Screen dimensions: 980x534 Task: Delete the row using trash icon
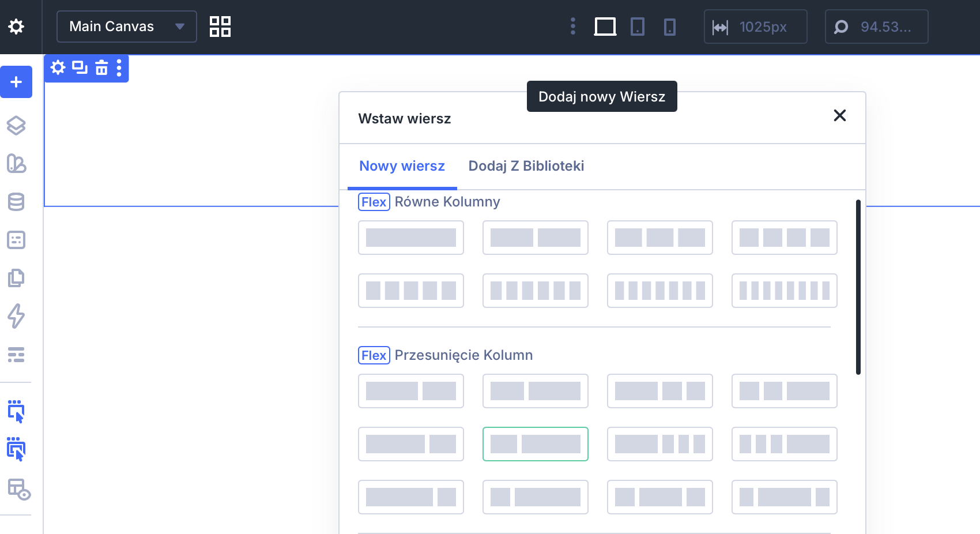point(101,68)
